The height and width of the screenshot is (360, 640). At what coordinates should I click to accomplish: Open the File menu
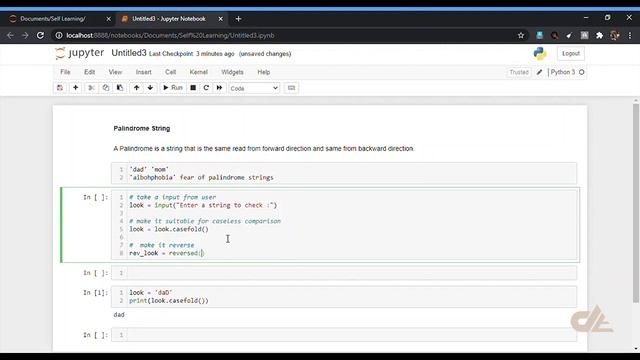[x=65, y=72]
